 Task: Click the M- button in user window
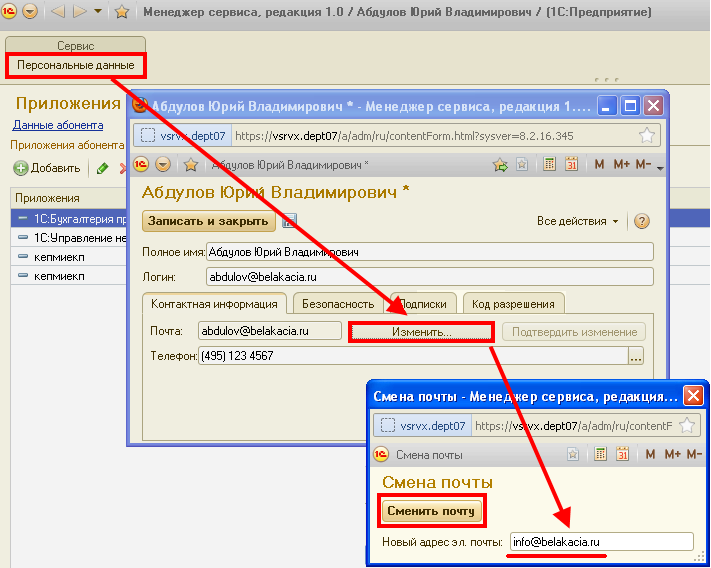643,164
